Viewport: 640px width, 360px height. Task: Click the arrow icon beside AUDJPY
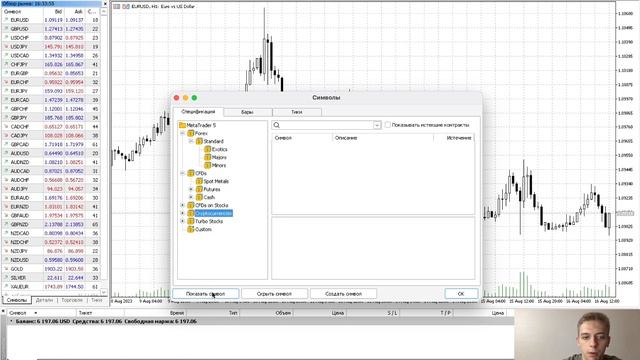(x=6, y=189)
